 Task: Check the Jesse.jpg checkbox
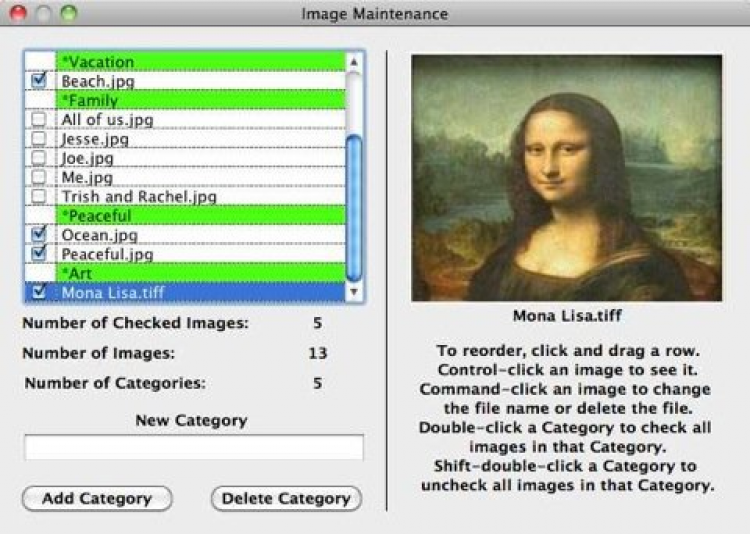pyautogui.click(x=39, y=138)
